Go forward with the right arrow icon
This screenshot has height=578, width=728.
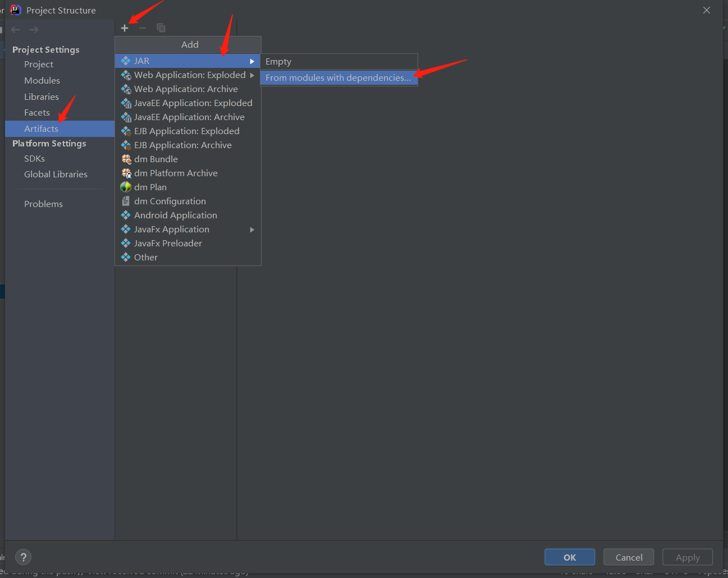[x=34, y=30]
